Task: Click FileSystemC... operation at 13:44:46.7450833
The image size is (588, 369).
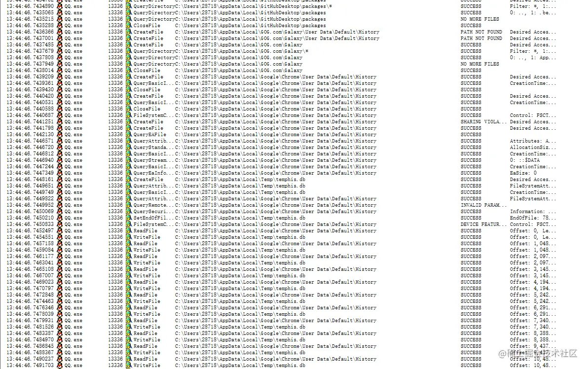Action: coord(152,224)
